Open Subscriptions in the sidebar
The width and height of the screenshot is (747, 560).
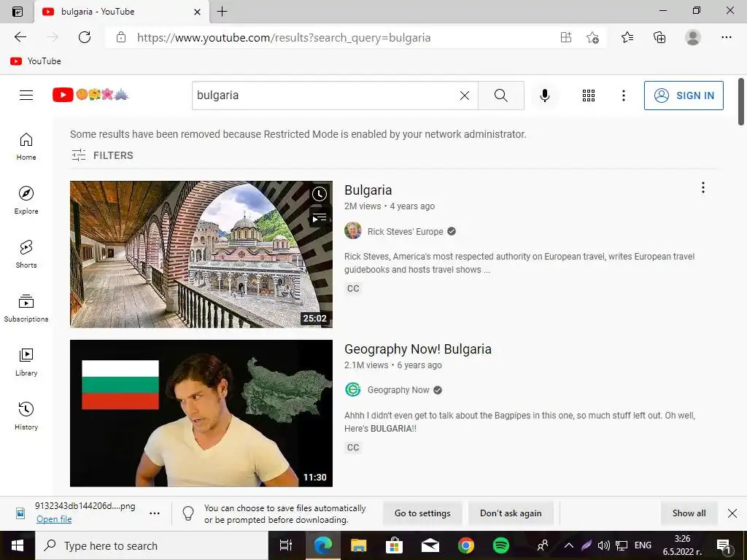coord(26,308)
